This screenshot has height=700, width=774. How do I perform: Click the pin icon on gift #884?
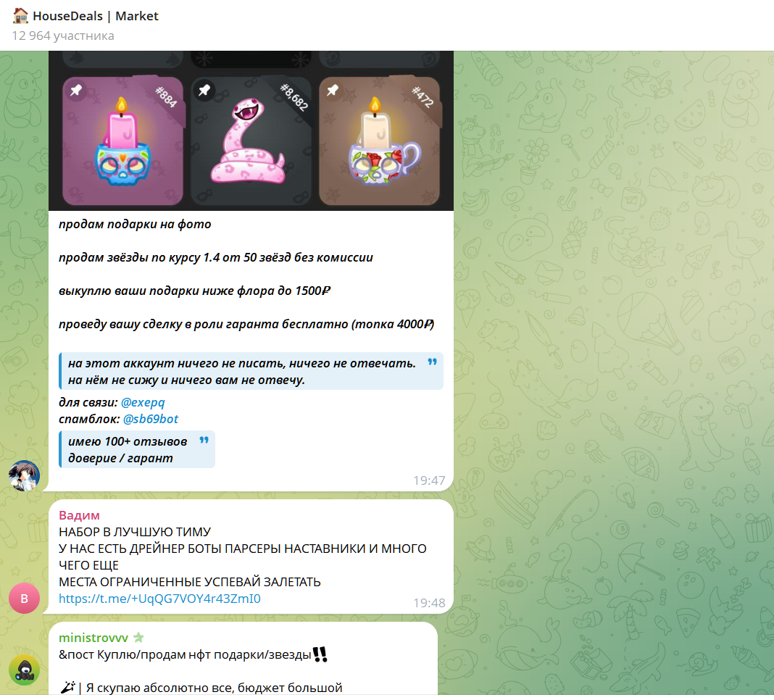tap(76, 91)
